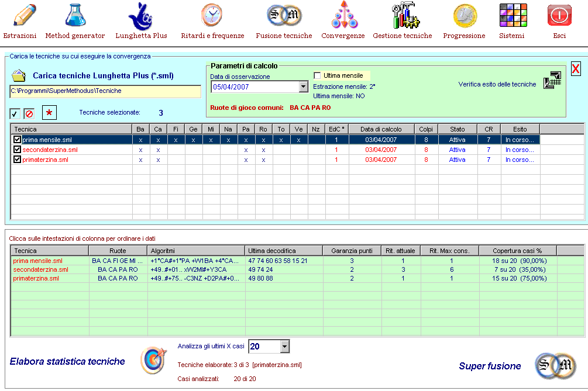
Task: Click Elabora statistica tecniche label
Action: pos(67,361)
